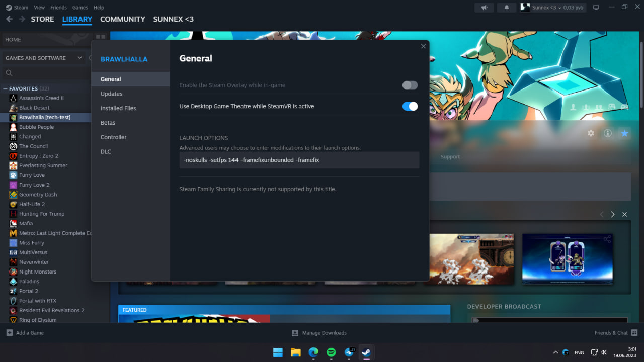
Task: Open the Brawlhalla manage gear icon
Action: coord(591,133)
